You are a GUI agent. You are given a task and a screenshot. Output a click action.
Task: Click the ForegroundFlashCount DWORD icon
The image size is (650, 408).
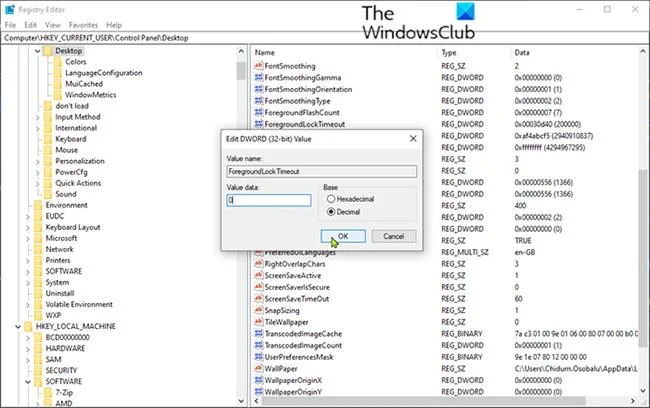259,112
